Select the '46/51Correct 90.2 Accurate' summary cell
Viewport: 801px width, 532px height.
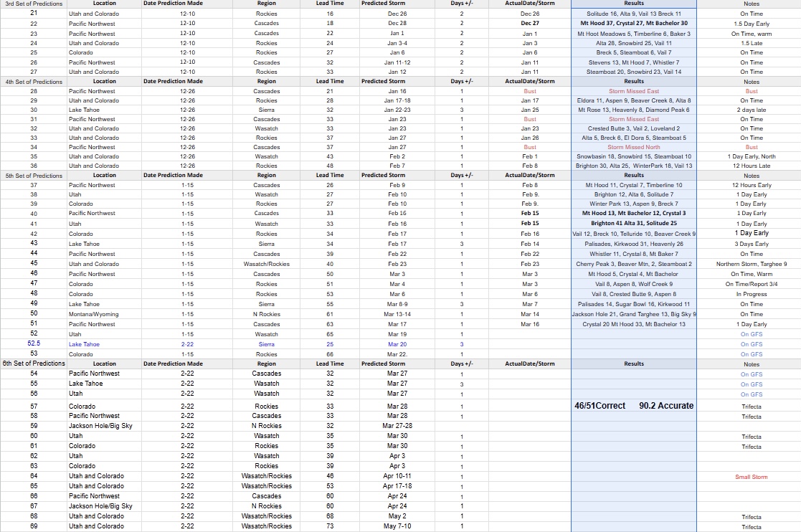tap(634, 406)
